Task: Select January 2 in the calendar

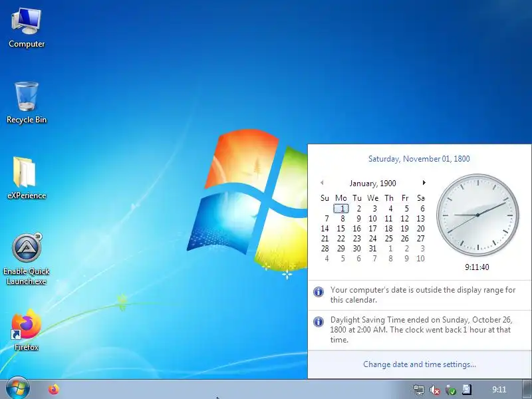Action: 357,208
